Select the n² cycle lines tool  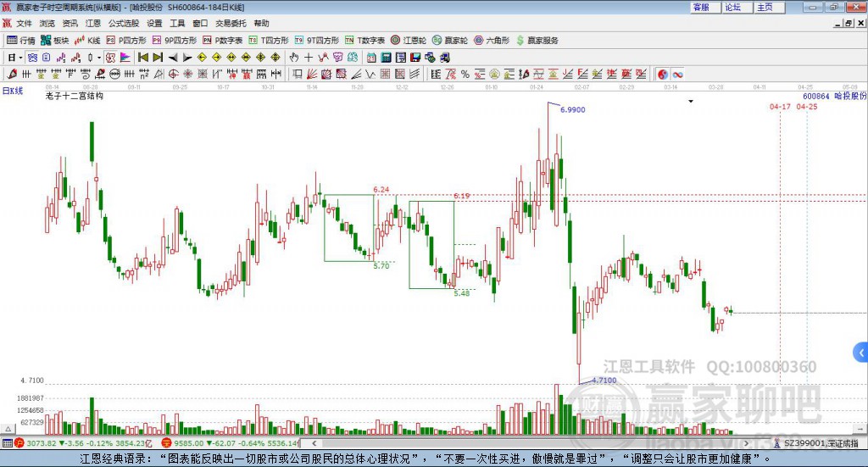pyautogui.click(x=144, y=74)
